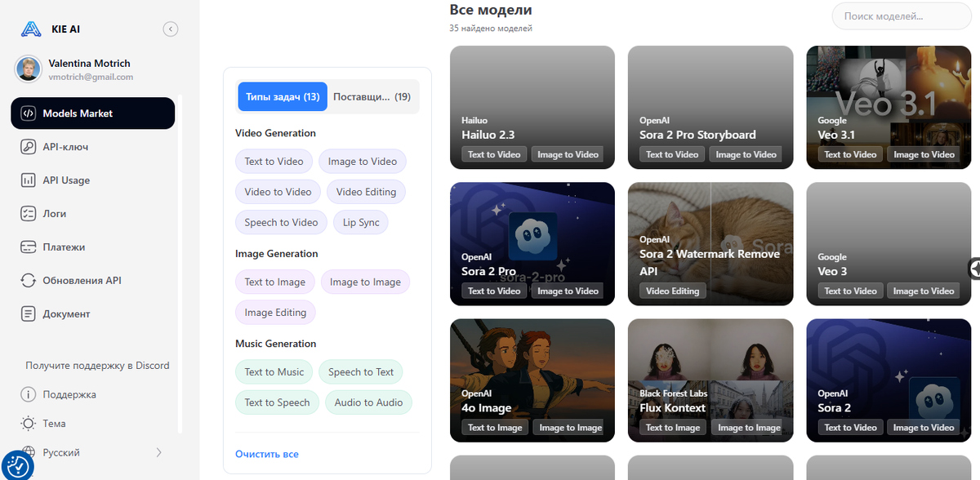
Task: Switch to the Типы задач (13) tab
Action: [283, 96]
